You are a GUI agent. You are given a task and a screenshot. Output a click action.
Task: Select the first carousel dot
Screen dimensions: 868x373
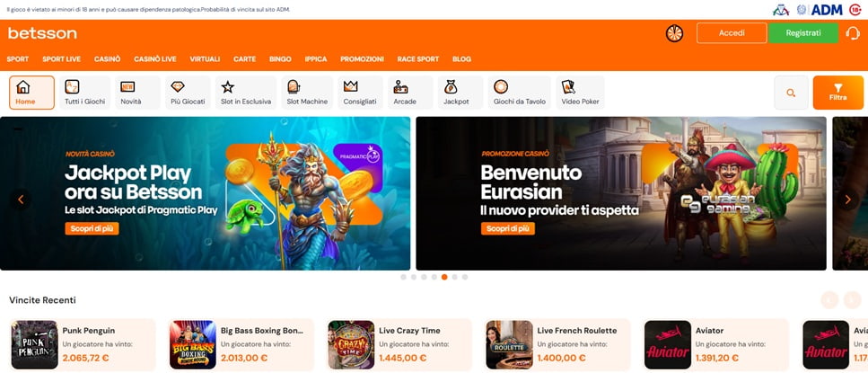[x=403, y=277]
